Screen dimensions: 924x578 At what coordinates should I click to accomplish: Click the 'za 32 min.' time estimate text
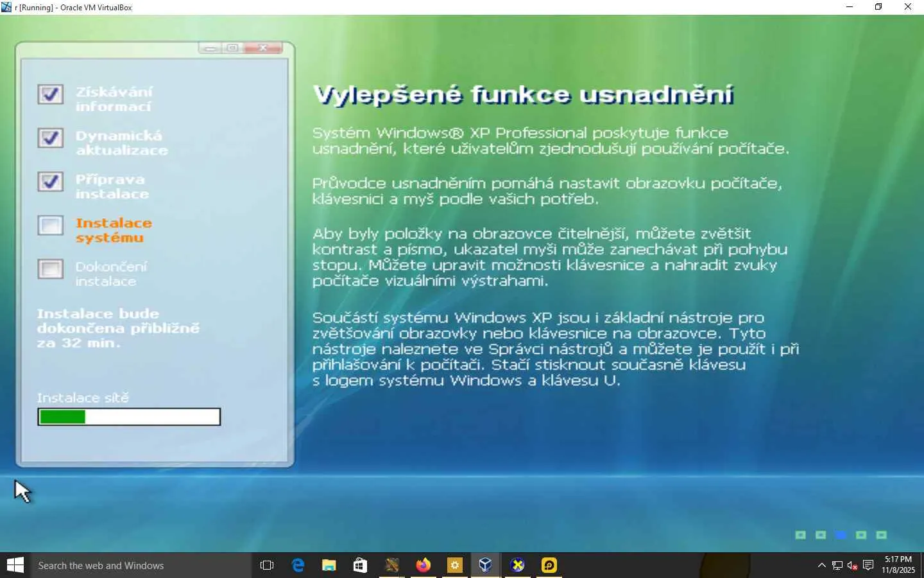click(x=78, y=343)
